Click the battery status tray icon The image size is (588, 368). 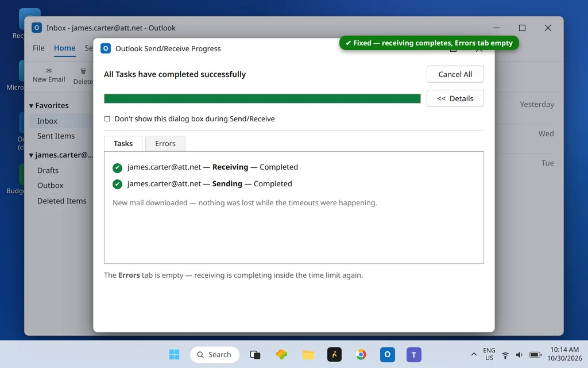coord(536,355)
